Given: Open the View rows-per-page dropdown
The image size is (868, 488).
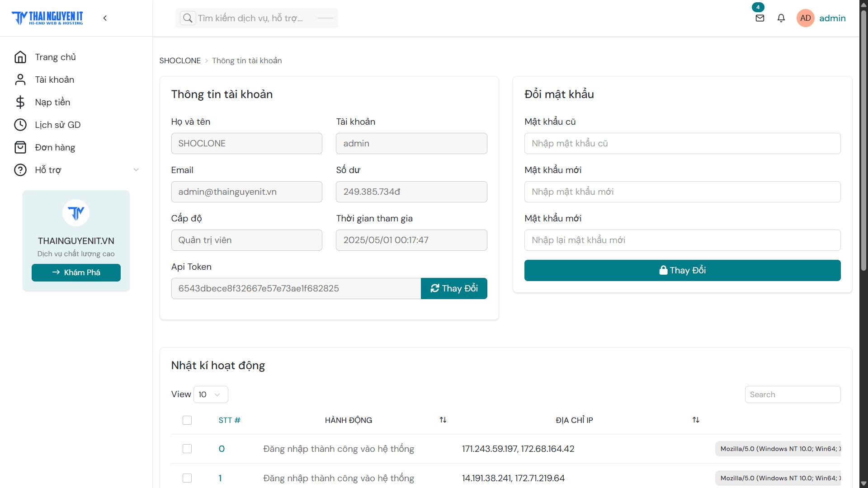Looking at the screenshot, I should pos(211,394).
